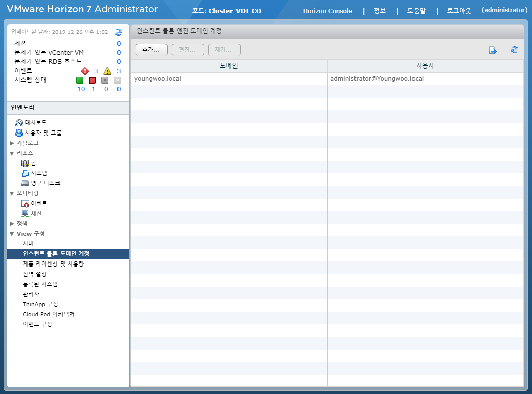Open 이벤트 구성 event configuration
The height and width of the screenshot is (394, 532).
click(x=37, y=324)
